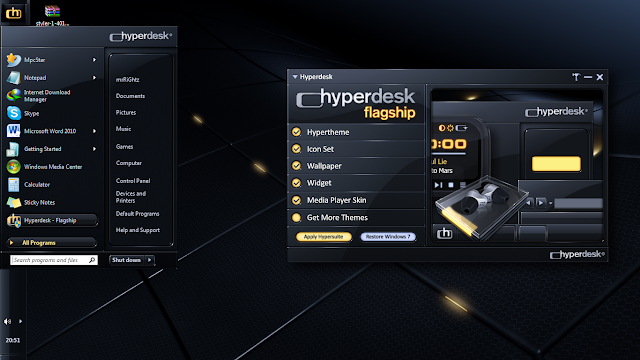The height and width of the screenshot is (360, 640).
Task: Uncheck the Icon Set option
Action: 296,149
